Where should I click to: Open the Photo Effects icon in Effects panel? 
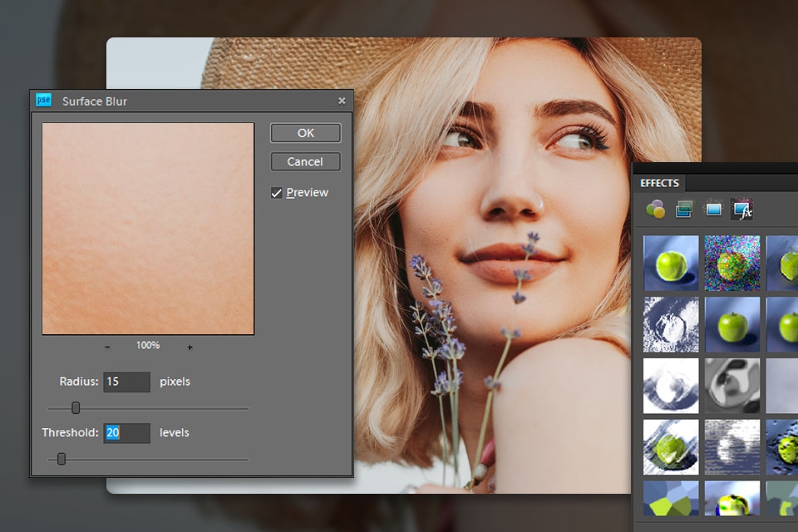click(x=712, y=209)
